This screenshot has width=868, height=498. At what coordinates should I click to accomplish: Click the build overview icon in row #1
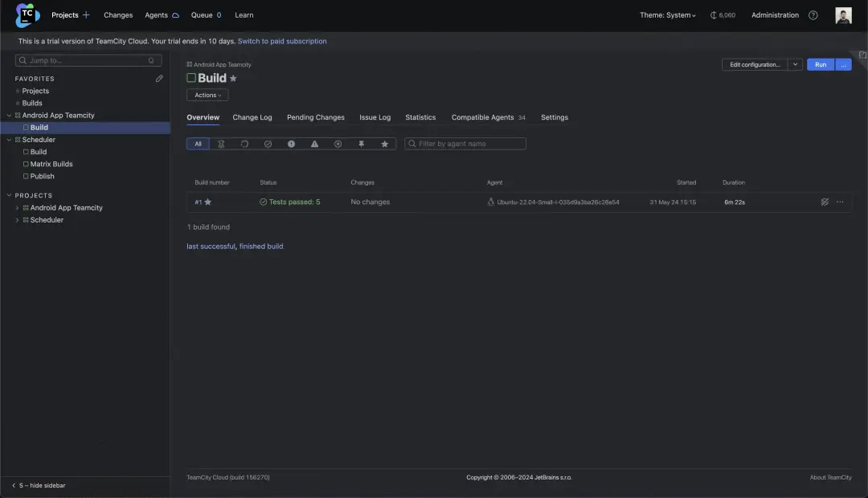[x=825, y=202]
